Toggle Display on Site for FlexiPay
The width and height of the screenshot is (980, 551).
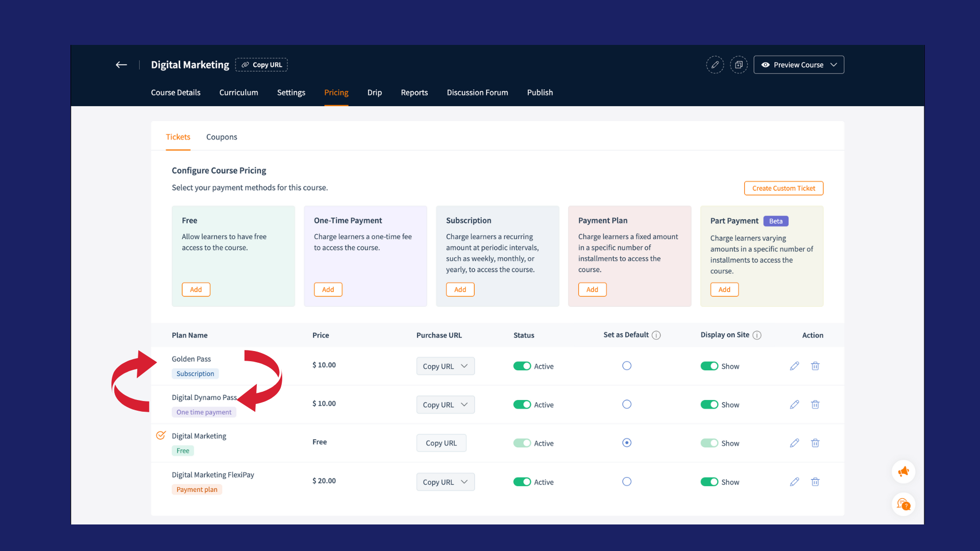point(709,482)
